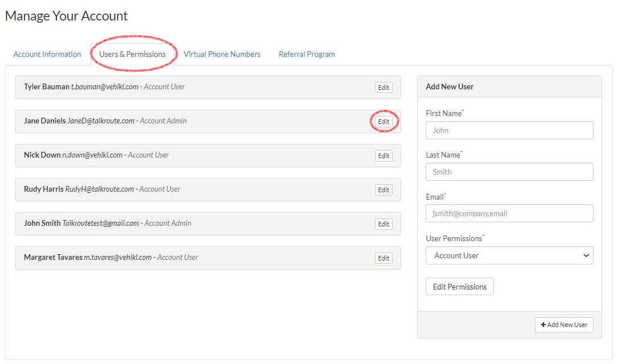Open the Edit Permissions dialog
Screen dimensions: 618x364
click(459, 286)
